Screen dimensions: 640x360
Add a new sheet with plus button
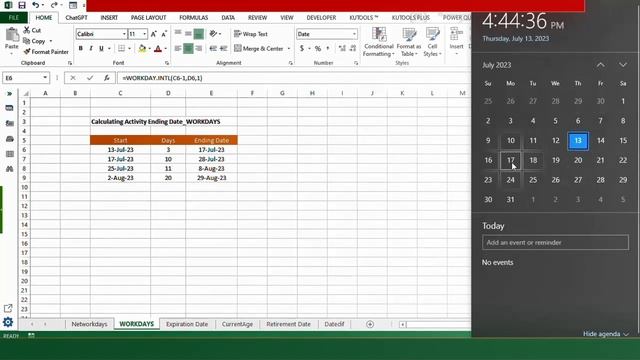click(x=370, y=324)
